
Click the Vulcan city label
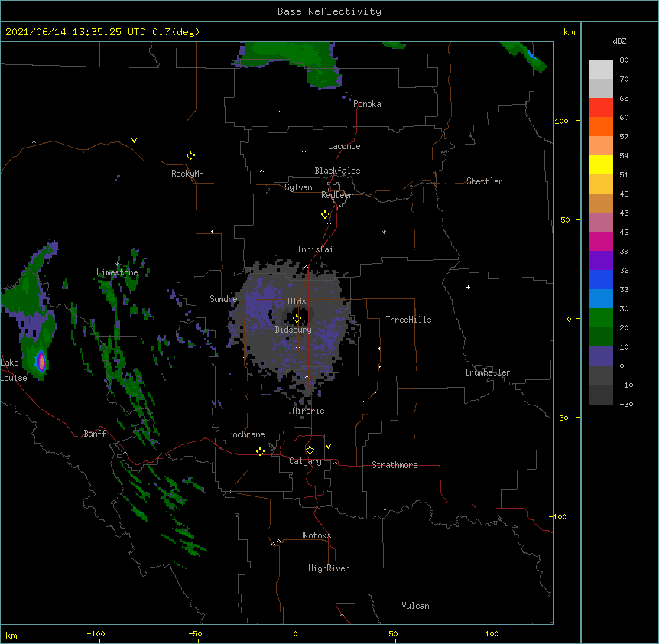click(415, 606)
